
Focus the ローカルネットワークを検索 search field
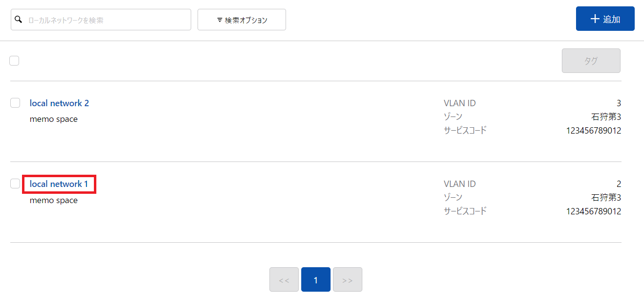tap(101, 20)
